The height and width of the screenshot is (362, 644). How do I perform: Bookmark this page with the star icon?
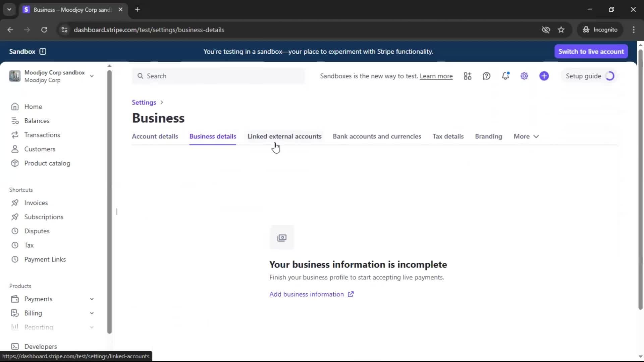click(561, 30)
